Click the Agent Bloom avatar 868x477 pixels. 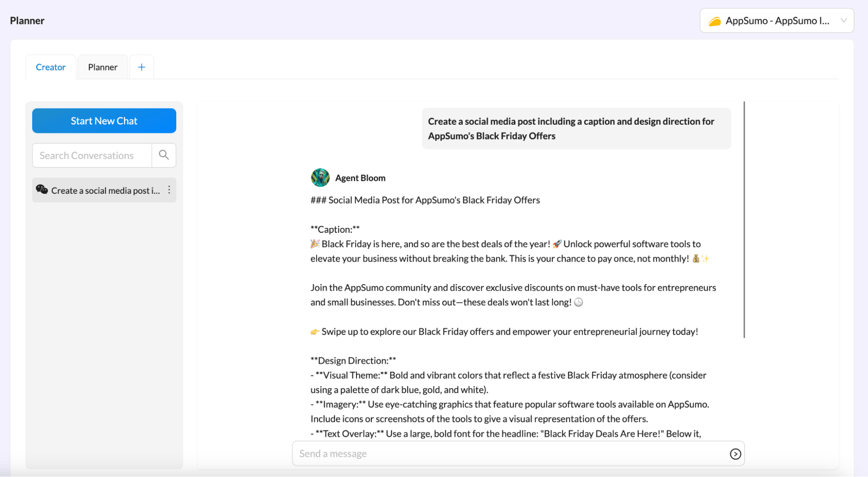pyautogui.click(x=320, y=178)
